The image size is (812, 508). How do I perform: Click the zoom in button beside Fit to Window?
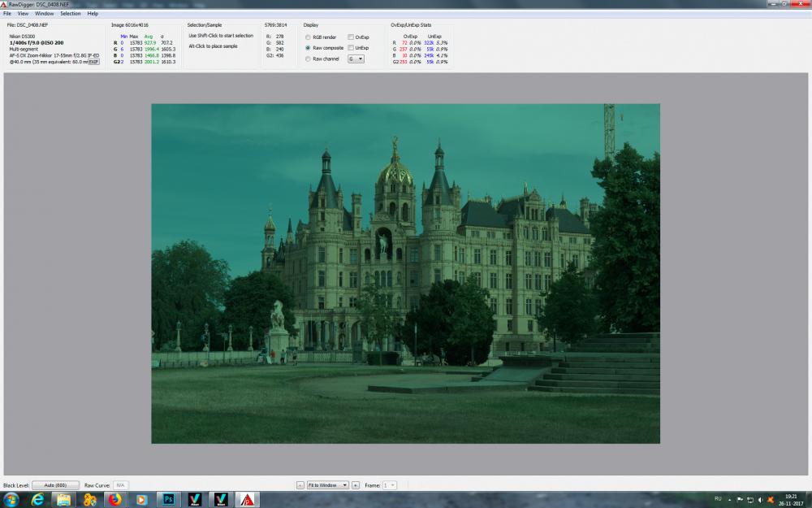click(356, 485)
